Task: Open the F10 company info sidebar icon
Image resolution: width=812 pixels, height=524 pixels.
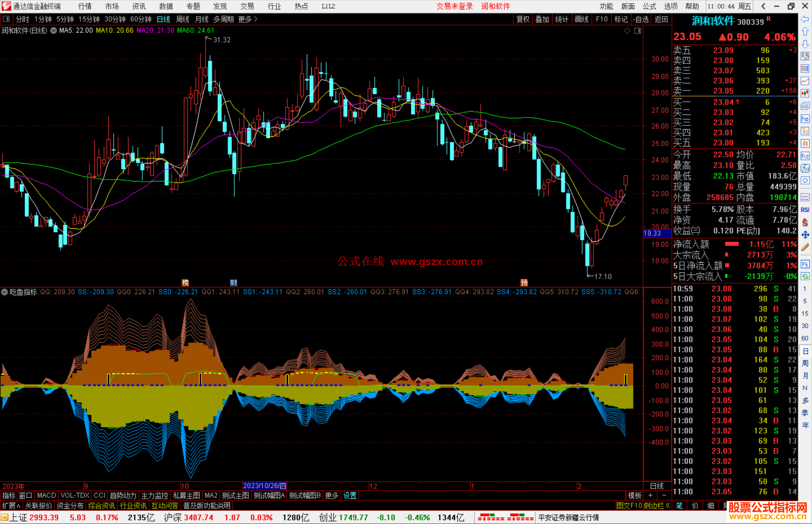Action: [x=805, y=119]
